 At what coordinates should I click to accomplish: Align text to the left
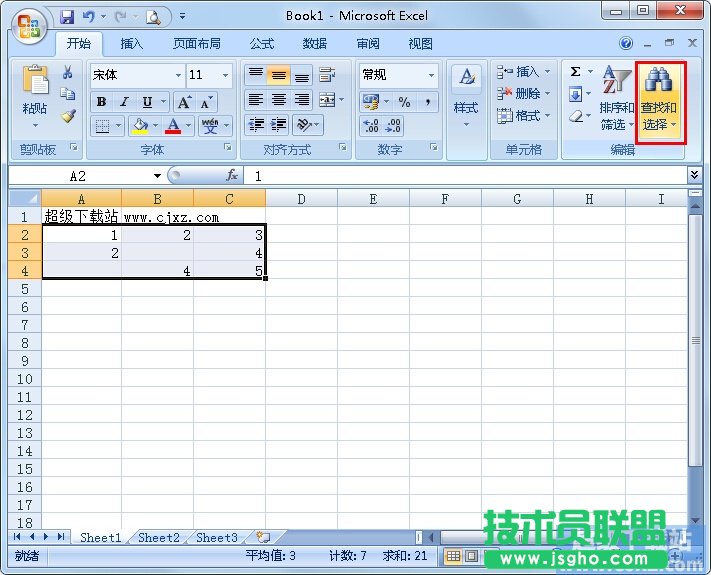coord(256,100)
